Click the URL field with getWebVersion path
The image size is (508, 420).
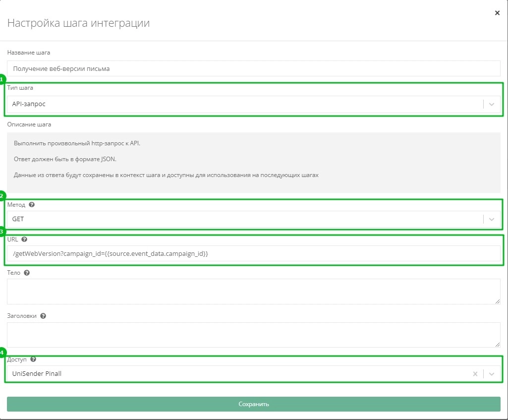253,253
